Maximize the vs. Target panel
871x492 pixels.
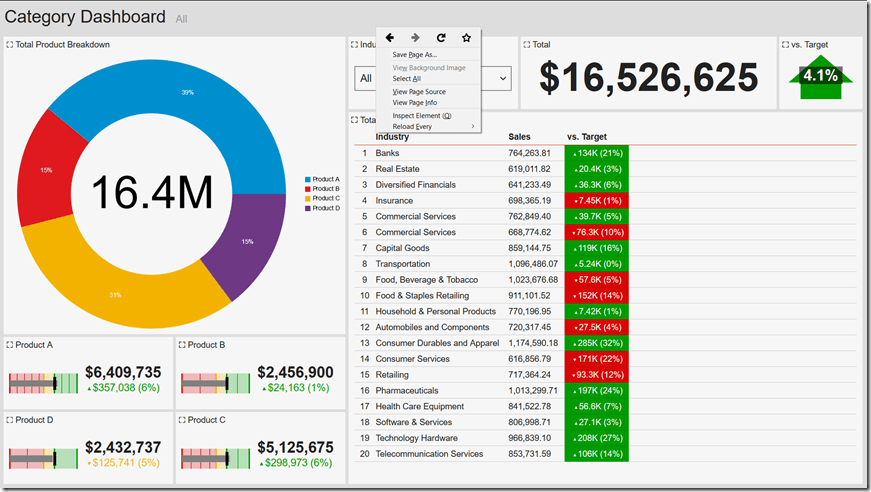(x=785, y=45)
